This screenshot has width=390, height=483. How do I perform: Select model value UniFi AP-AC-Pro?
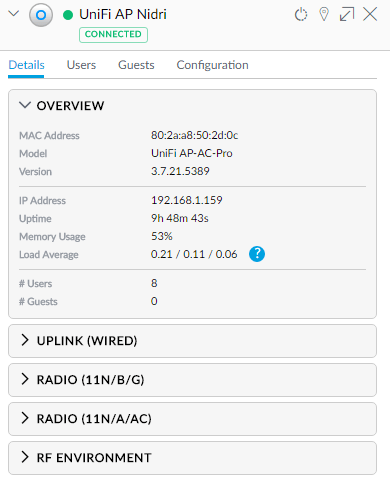coord(192,153)
